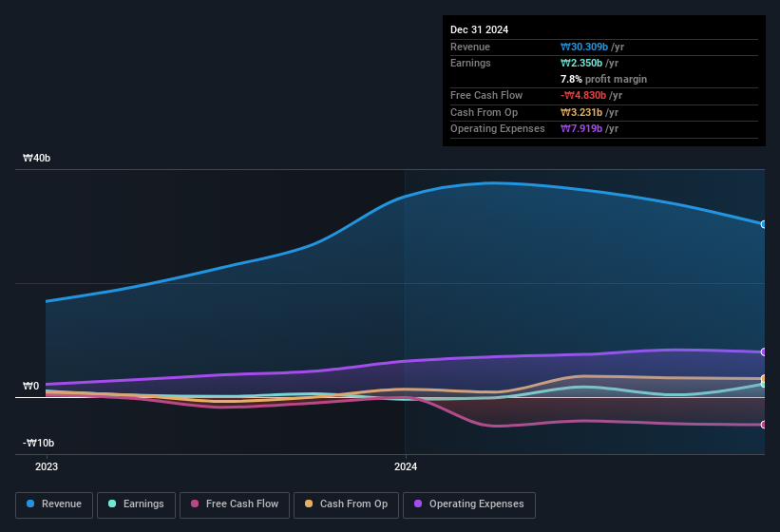Click the Dec 31 2024 tooltip date
Image resolution: width=780 pixels, height=532 pixels.
point(479,29)
